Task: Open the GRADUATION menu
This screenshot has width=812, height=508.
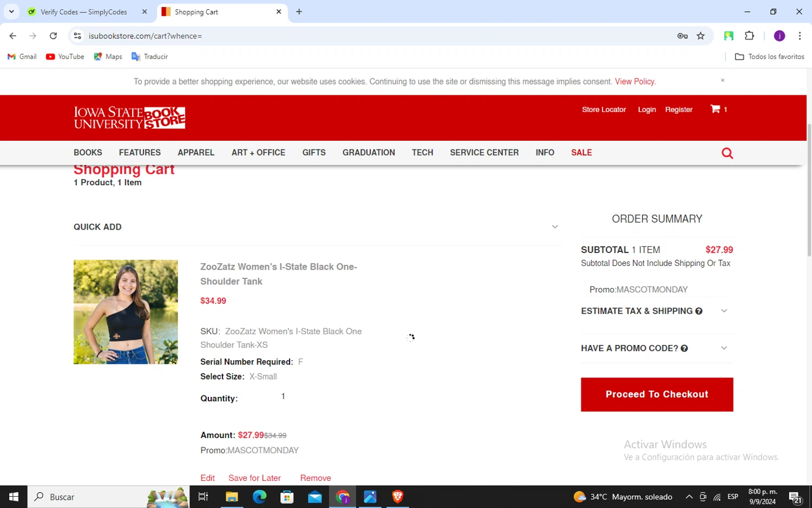Action: (x=369, y=152)
